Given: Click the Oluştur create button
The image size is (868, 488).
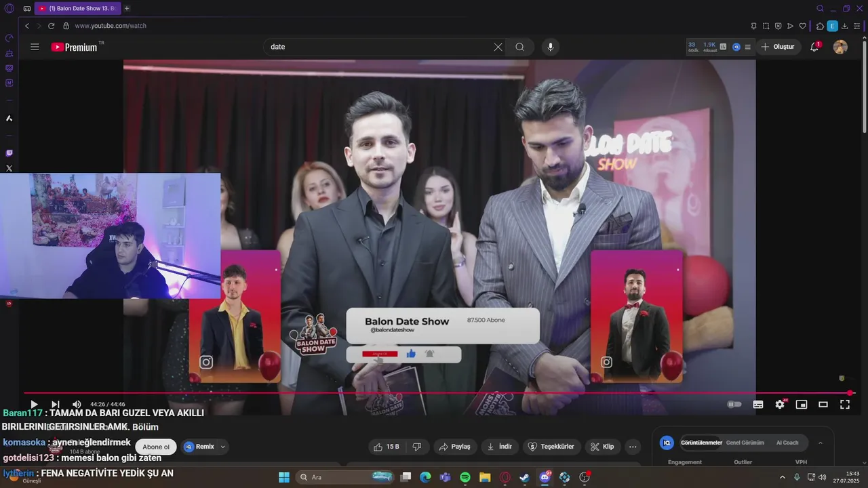Looking at the screenshot, I should [x=778, y=47].
